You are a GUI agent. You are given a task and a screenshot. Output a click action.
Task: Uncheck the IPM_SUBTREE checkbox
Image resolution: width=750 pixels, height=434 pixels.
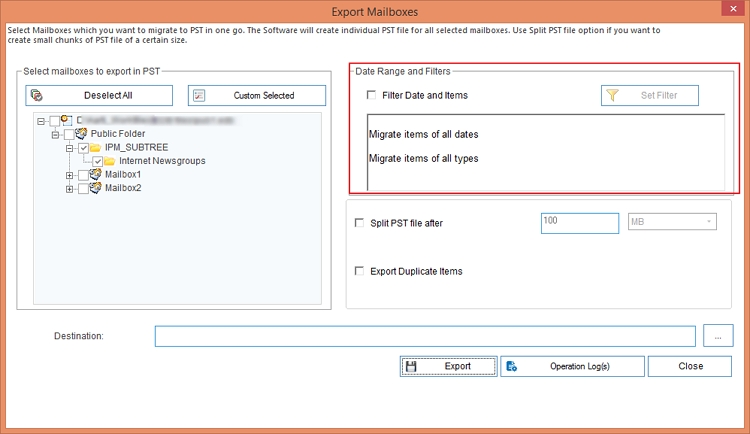click(84, 148)
